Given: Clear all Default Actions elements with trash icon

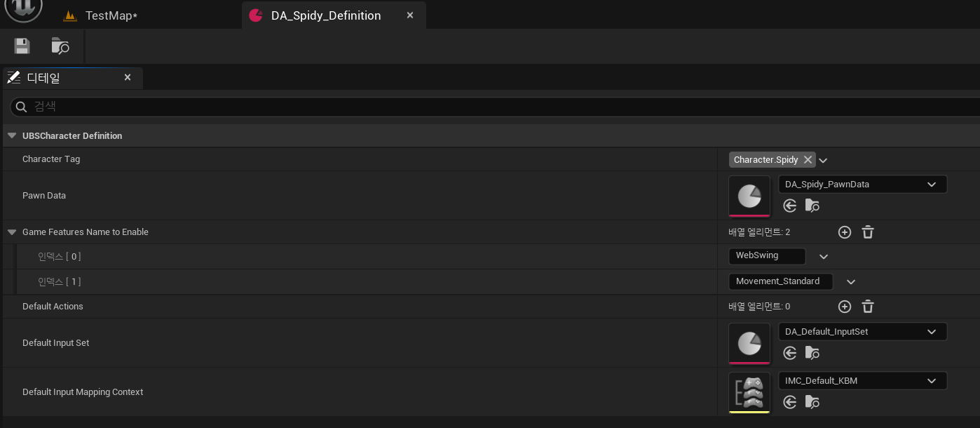Looking at the screenshot, I should point(868,307).
